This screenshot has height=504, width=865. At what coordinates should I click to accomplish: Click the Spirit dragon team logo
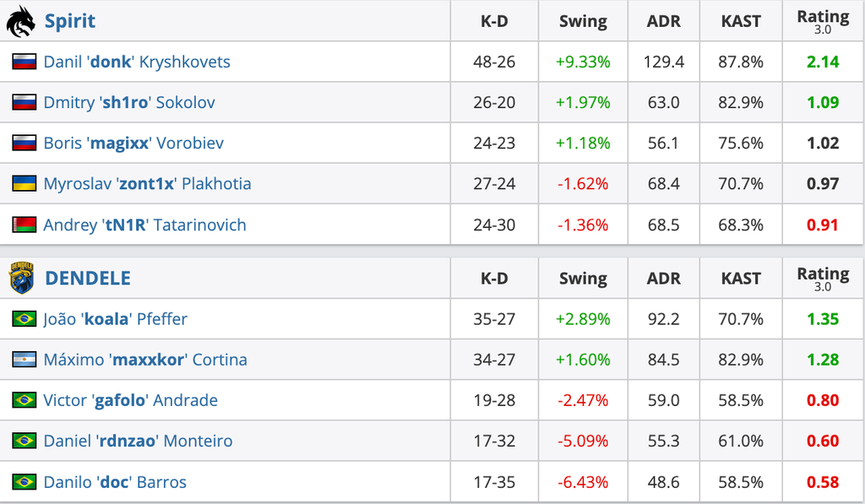click(x=20, y=21)
